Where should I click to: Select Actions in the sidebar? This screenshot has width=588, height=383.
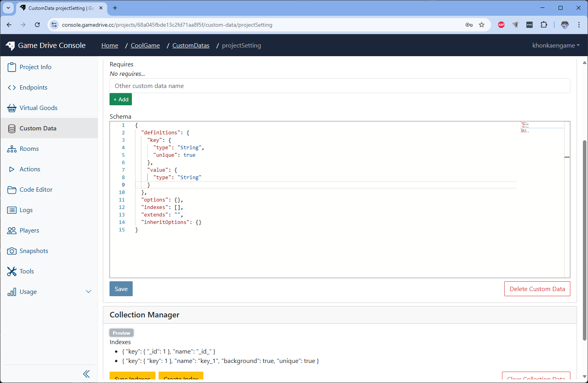[x=29, y=169]
